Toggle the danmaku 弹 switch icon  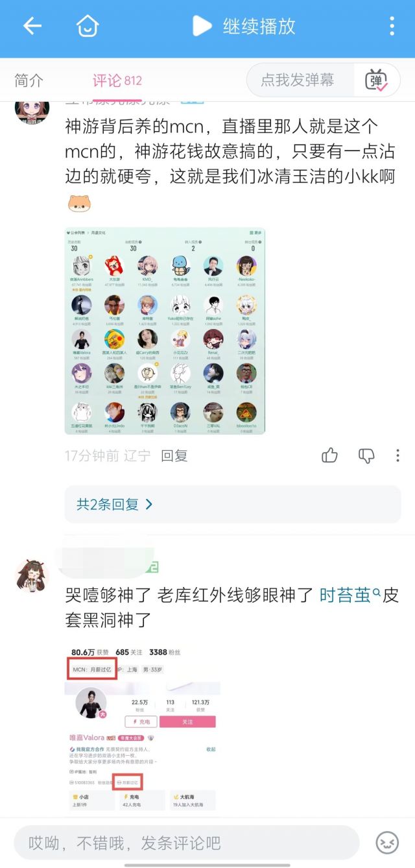pos(376,80)
